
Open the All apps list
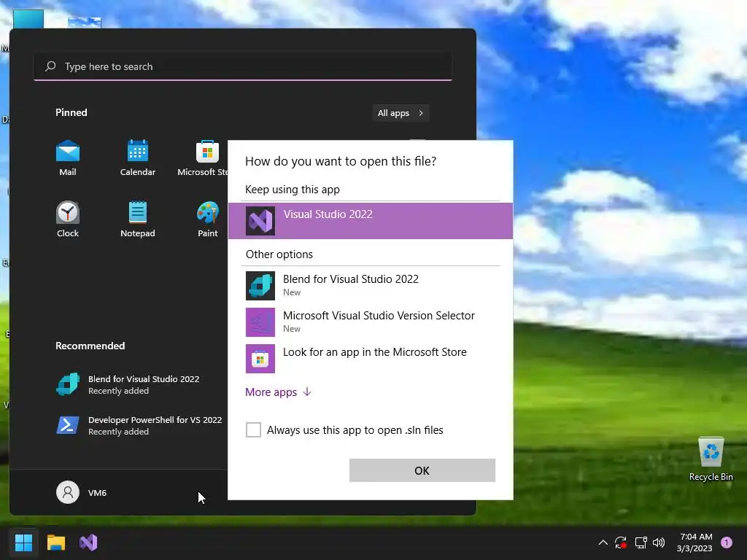[400, 113]
